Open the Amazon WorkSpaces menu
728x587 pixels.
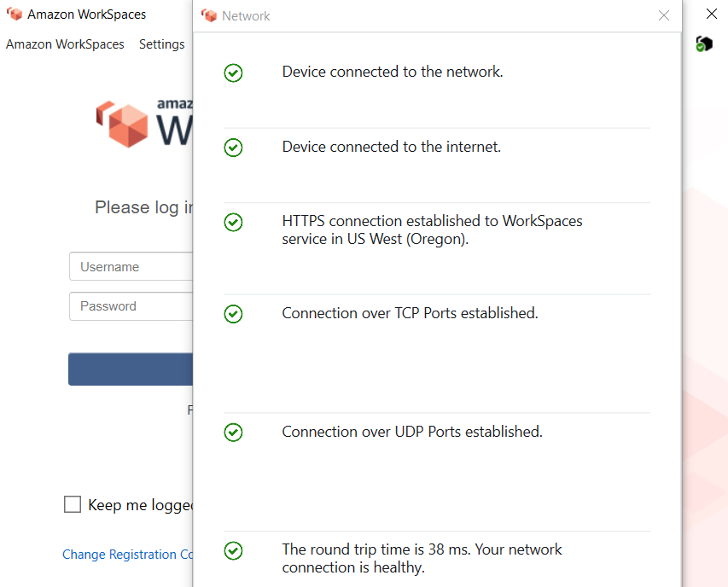tap(65, 44)
